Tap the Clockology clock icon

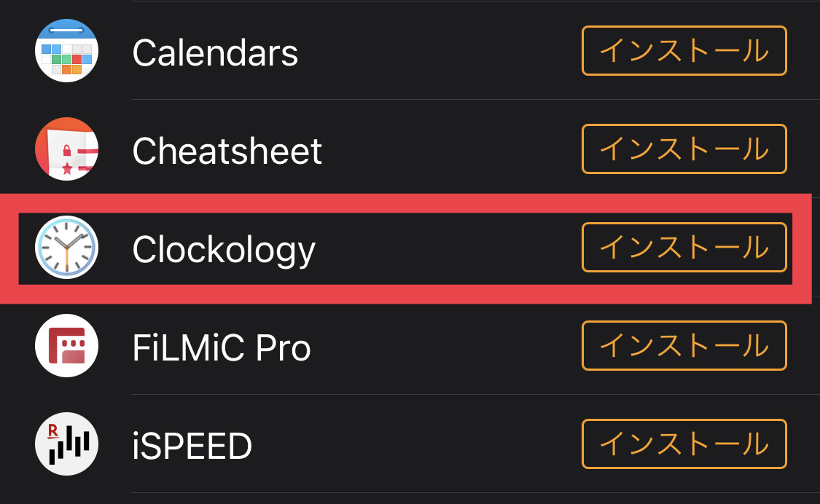[x=66, y=248]
